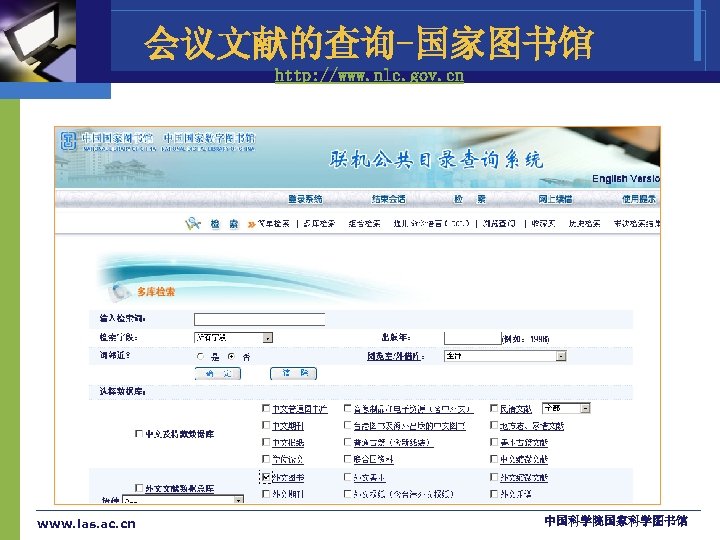Check the 中文报纸 checkbox
Viewport: 720px width, 540px height.
[265, 442]
